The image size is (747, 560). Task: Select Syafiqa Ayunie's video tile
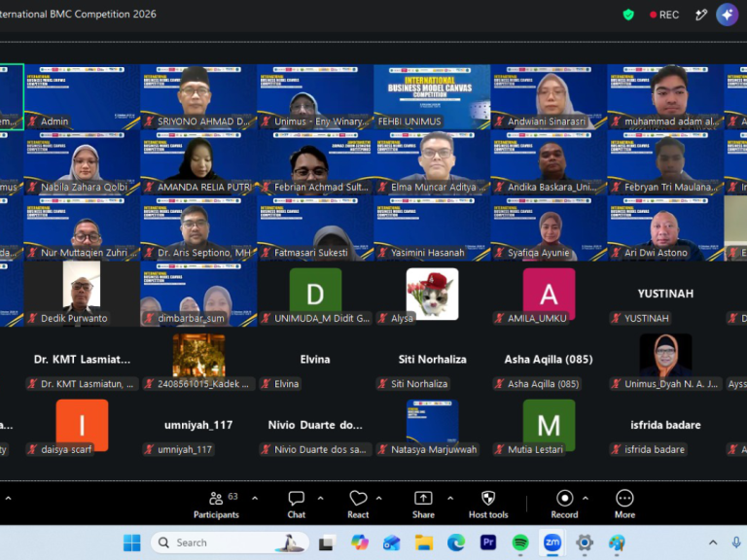[549, 228]
